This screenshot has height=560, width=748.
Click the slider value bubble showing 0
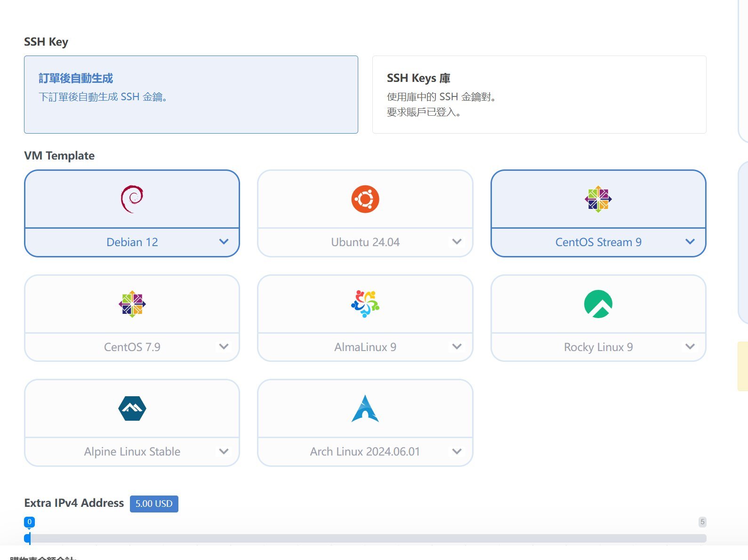coord(29,522)
